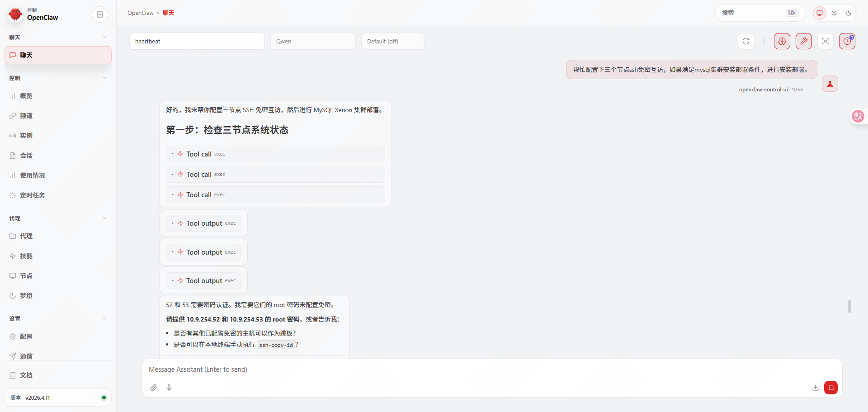
Task: Start voice input with microphone icon
Action: [x=169, y=388]
